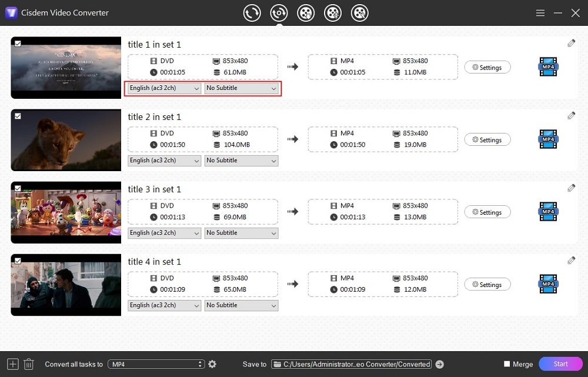Screen dimensions: 588x377
Task: Open the hamburger menu in title bar
Action: pyautogui.click(x=540, y=13)
